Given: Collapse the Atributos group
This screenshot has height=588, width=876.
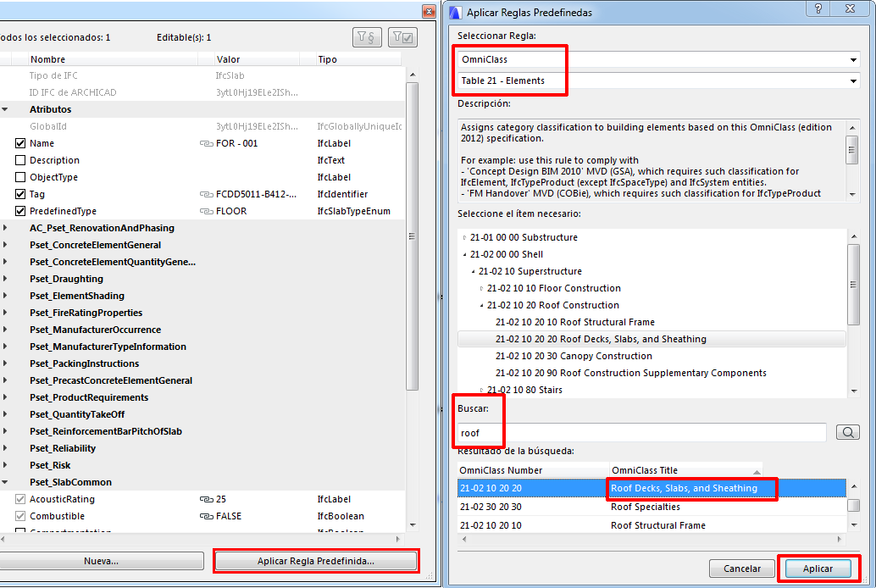Looking at the screenshot, I should tap(5, 109).
